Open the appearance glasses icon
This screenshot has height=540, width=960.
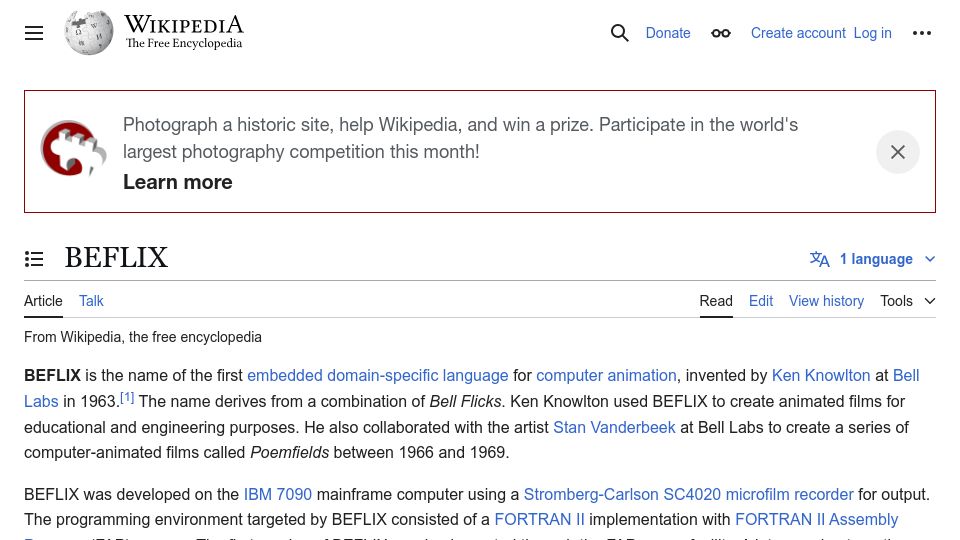[x=721, y=33]
